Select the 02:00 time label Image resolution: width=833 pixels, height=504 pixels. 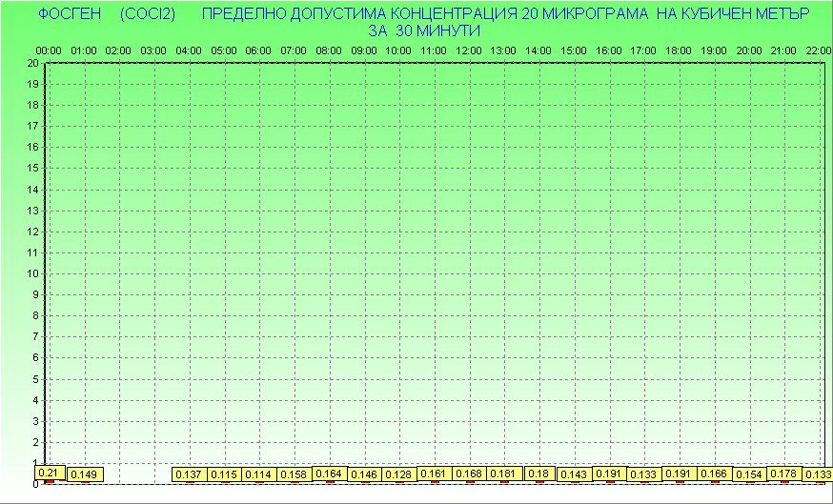click(118, 50)
